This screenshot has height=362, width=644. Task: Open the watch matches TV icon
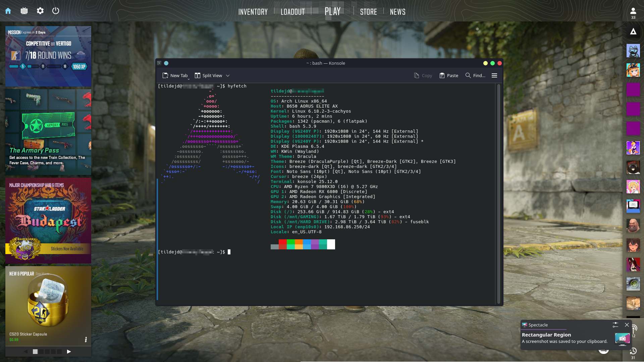coord(24,11)
